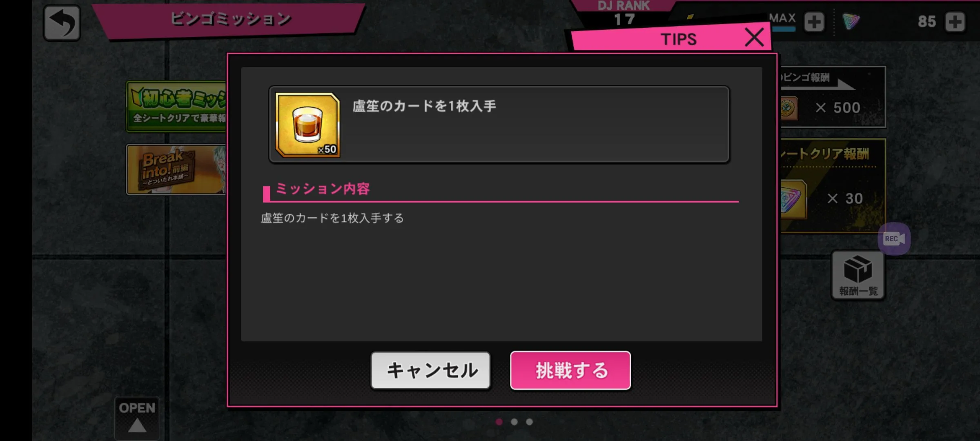Select the triangular gem currency icon
The height and width of the screenshot is (441, 980).
[851, 21]
